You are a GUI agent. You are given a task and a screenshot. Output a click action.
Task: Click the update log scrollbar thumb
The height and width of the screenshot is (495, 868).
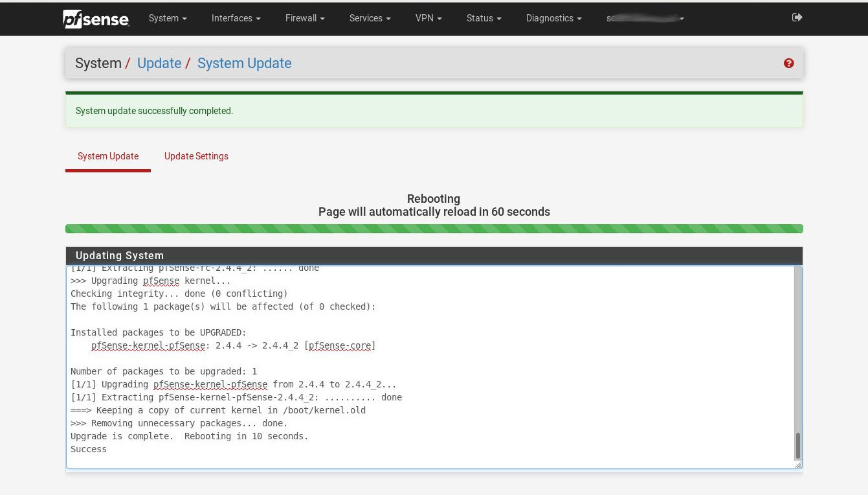click(797, 446)
